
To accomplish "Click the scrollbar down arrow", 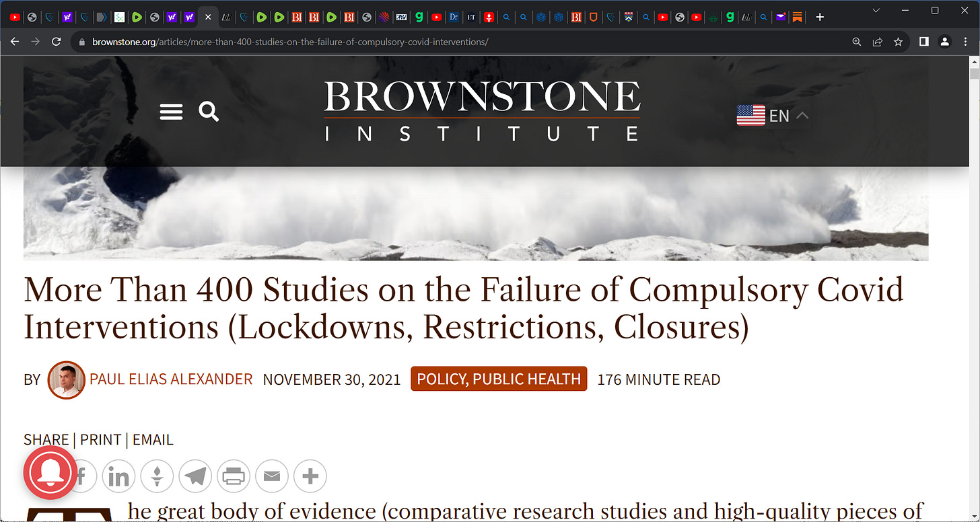I will pyautogui.click(x=974, y=516).
